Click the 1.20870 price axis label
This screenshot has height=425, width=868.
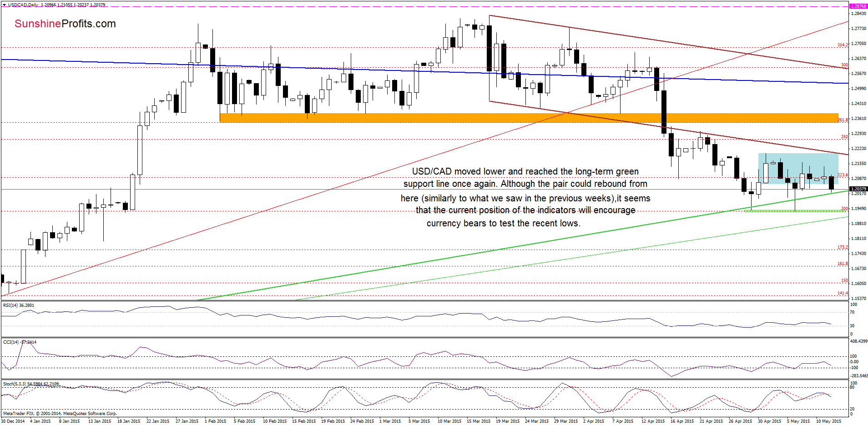[x=858, y=179]
